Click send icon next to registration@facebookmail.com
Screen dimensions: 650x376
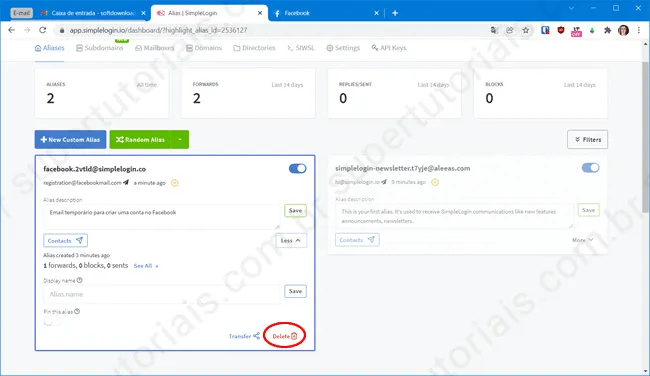(126, 182)
